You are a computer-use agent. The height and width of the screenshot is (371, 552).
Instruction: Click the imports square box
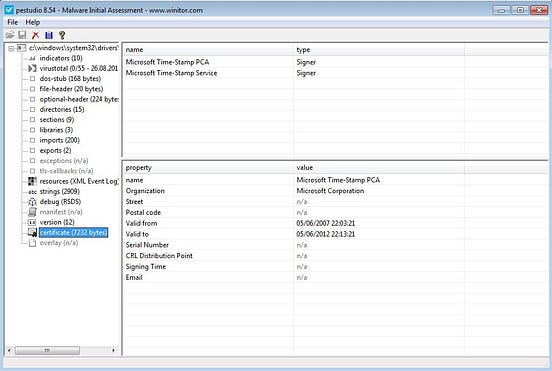pyautogui.click(x=32, y=140)
